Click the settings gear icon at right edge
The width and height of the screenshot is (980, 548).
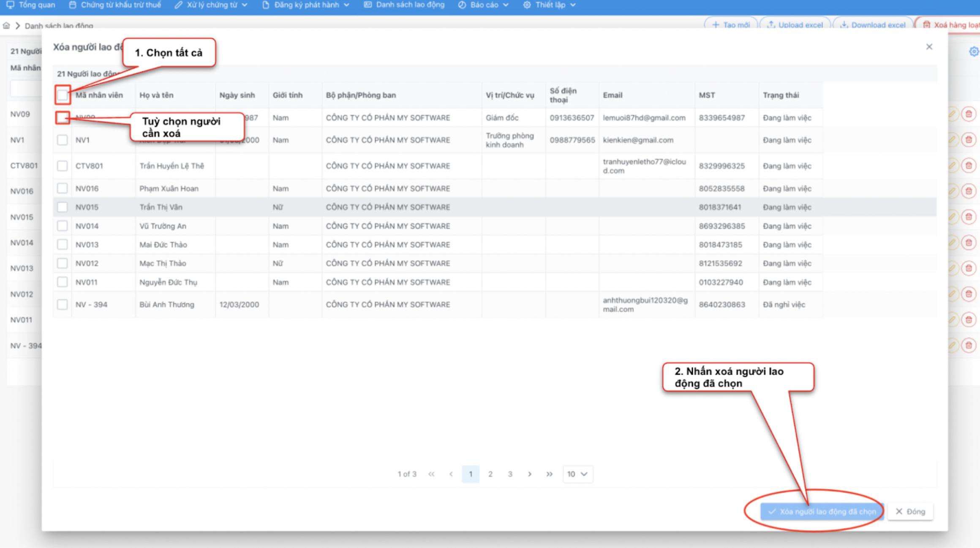click(974, 52)
